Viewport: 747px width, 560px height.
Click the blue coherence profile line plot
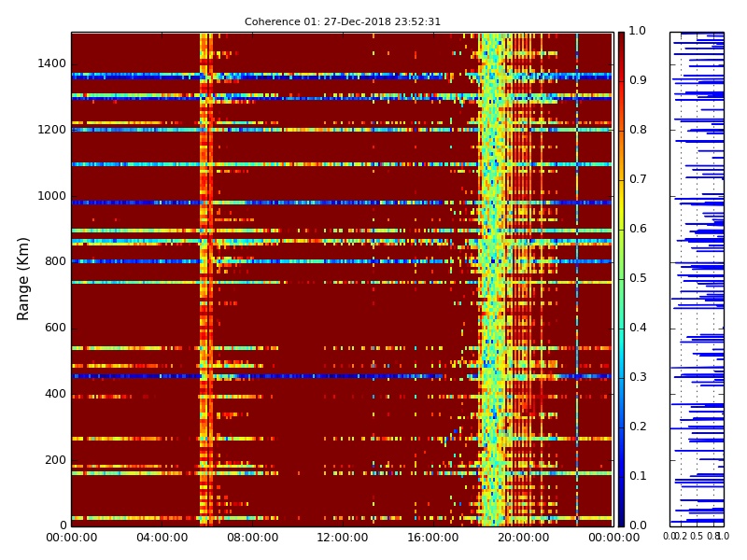697,279
